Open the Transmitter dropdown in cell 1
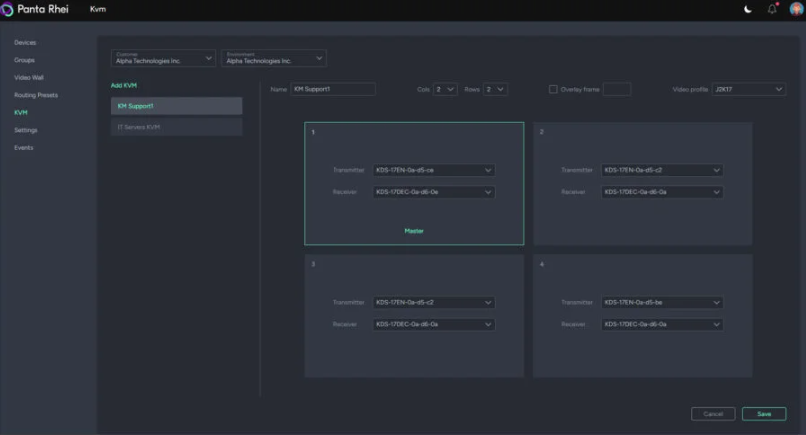Screen dimensions: 806x435 tap(433, 170)
